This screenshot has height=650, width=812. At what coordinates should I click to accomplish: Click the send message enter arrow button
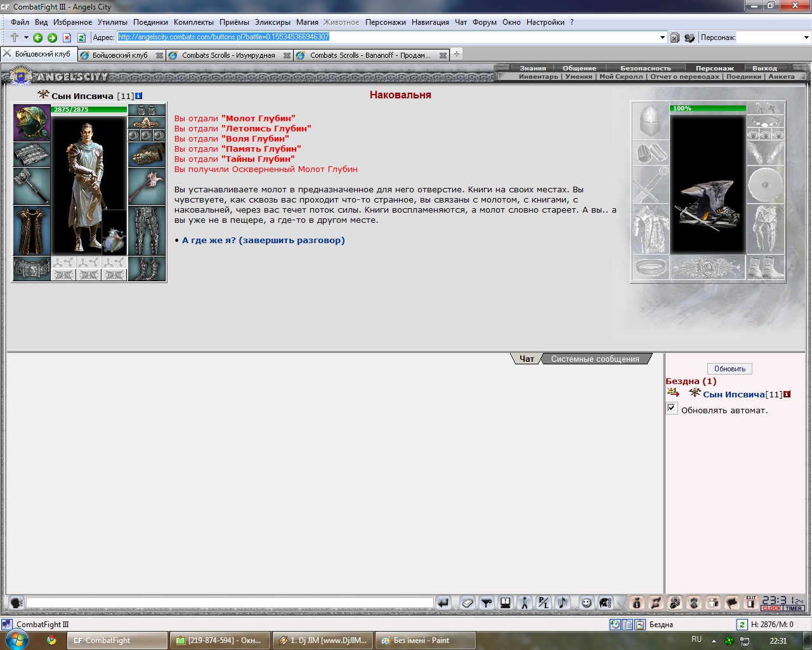[443, 603]
